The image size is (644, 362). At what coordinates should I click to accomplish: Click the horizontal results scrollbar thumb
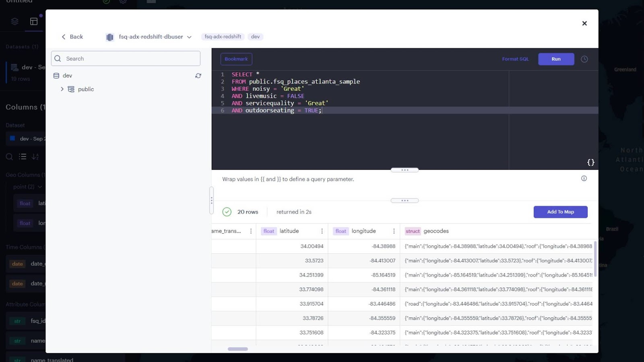[238, 349]
